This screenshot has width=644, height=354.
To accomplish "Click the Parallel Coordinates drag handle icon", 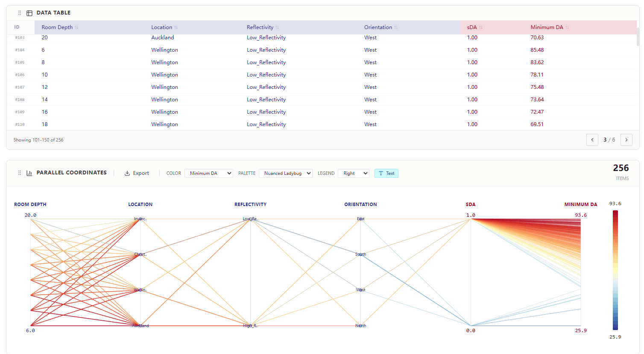I will click(x=20, y=173).
